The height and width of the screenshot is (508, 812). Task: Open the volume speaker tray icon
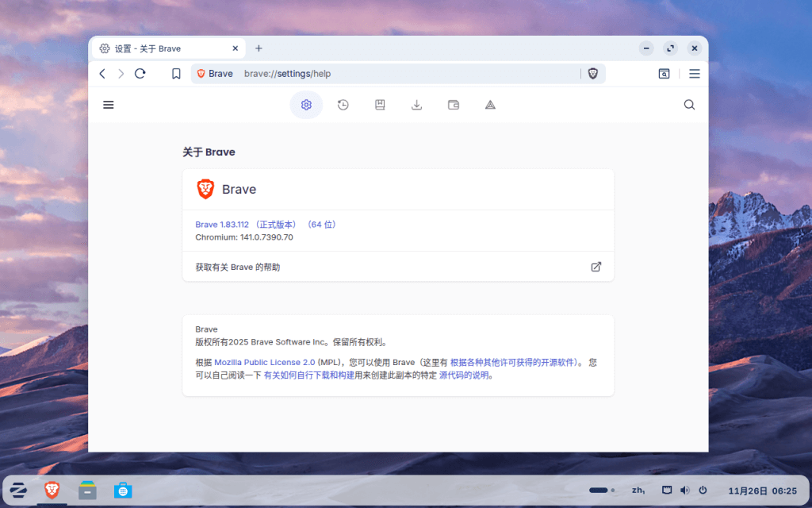pos(684,490)
